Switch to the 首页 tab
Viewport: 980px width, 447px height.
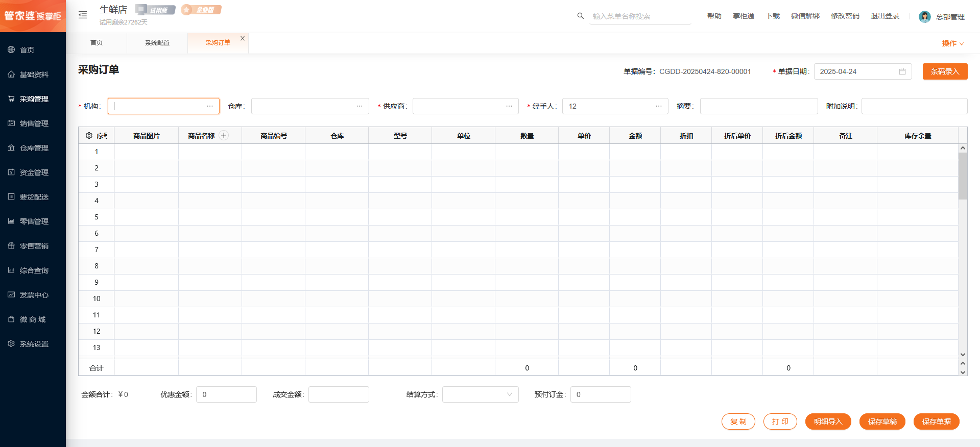(97, 43)
